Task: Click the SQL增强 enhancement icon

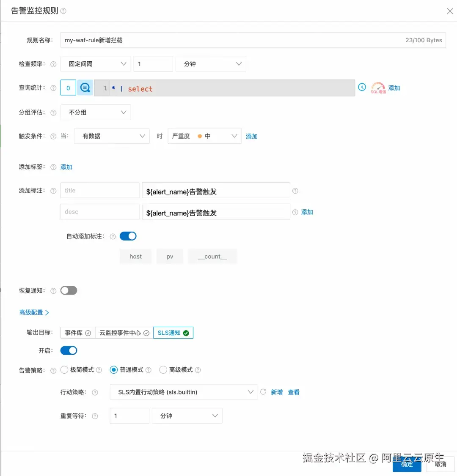Action: coord(377,88)
